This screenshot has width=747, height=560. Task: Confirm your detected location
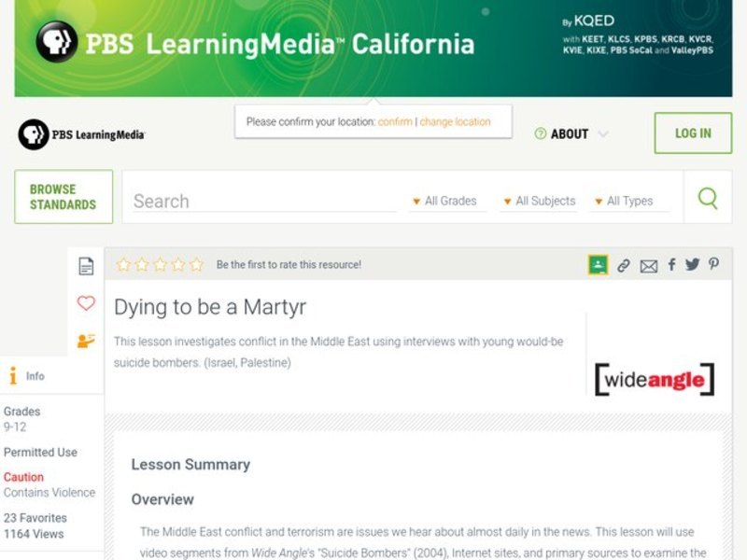pos(393,121)
